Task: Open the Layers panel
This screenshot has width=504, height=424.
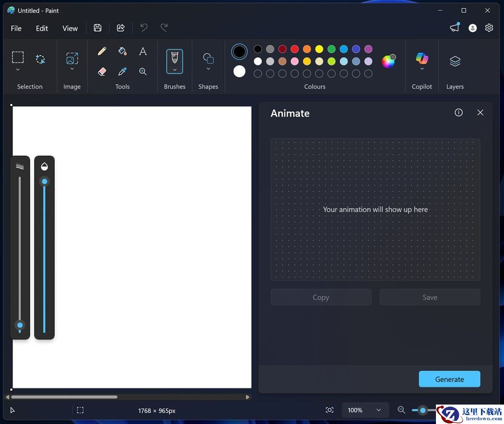Action: coord(455,61)
